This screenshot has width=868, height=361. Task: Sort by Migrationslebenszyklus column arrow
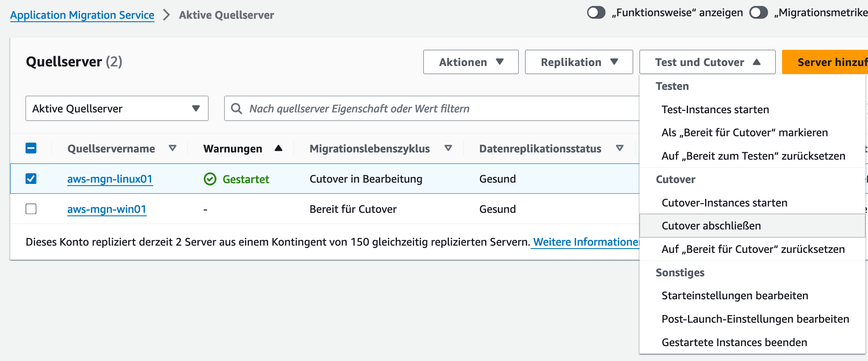coord(448,148)
